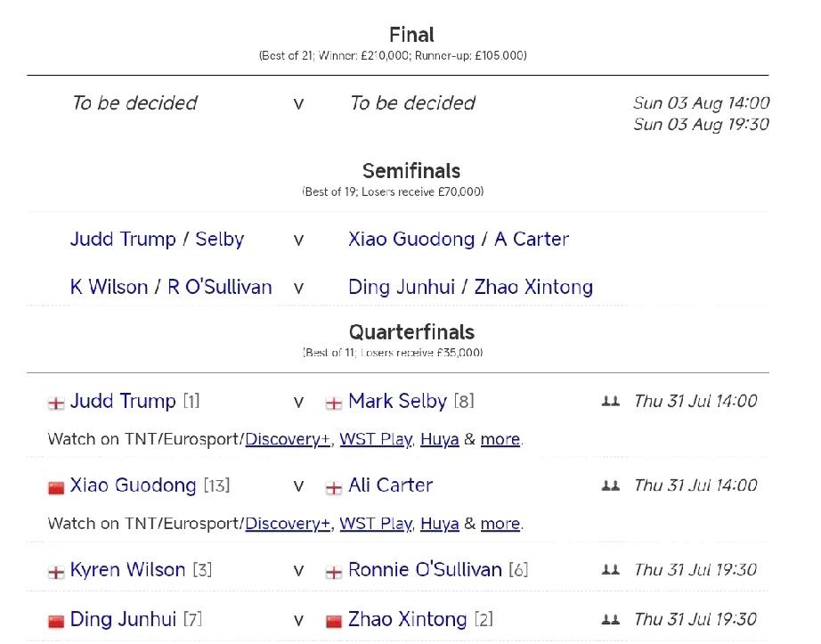Open Ali Carter player link
This screenshot has height=644, width=821.
391,485
